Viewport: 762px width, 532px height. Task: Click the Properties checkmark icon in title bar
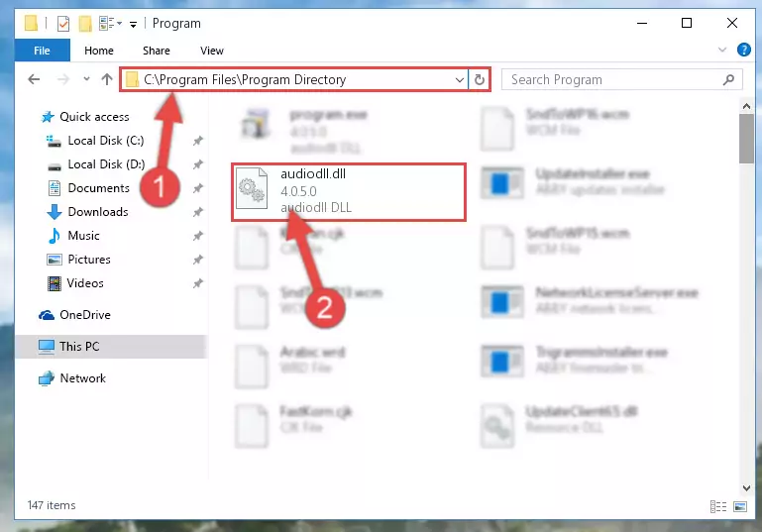pyautogui.click(x=63, y=24)
